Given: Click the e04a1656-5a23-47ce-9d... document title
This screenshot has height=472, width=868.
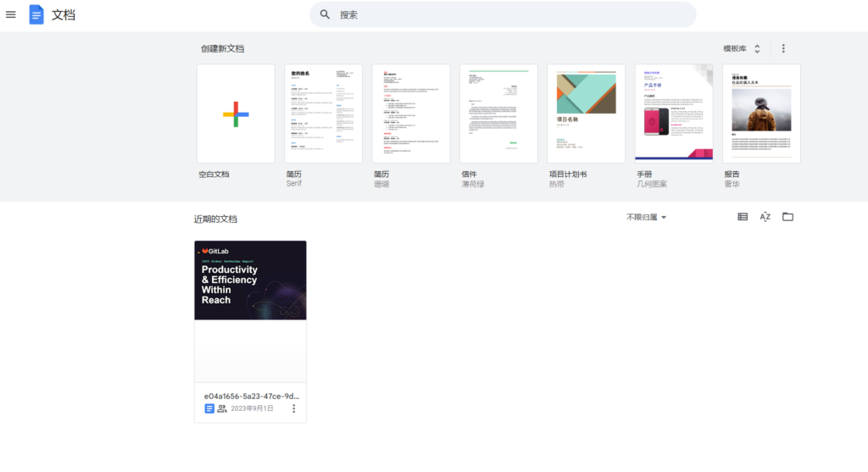Looking at the screenshot, I should (x=251, y=397).
